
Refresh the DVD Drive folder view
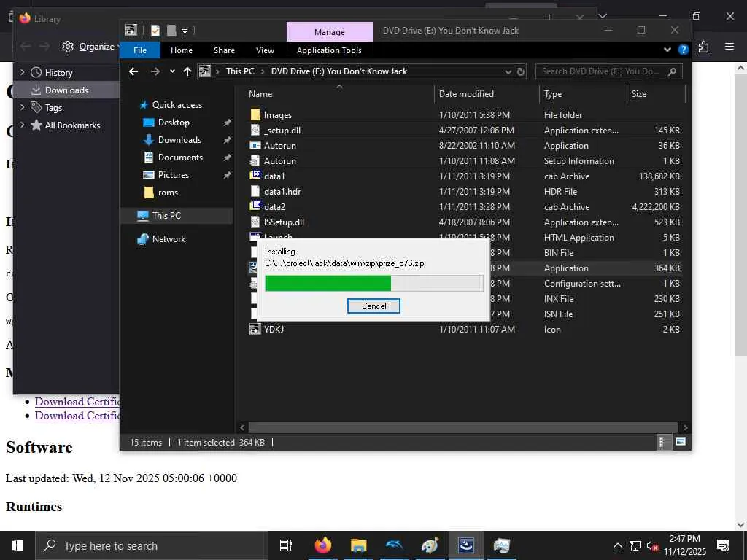[521, 72]
